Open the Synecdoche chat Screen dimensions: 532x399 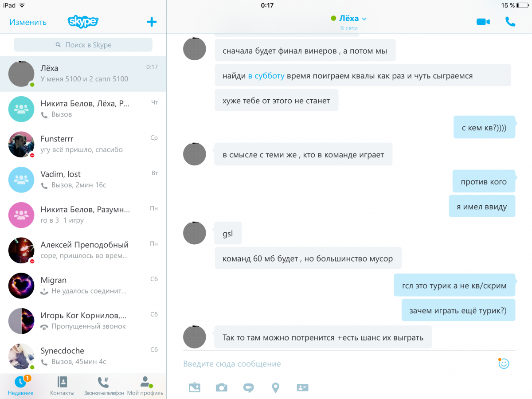click(x=83, y=356)
